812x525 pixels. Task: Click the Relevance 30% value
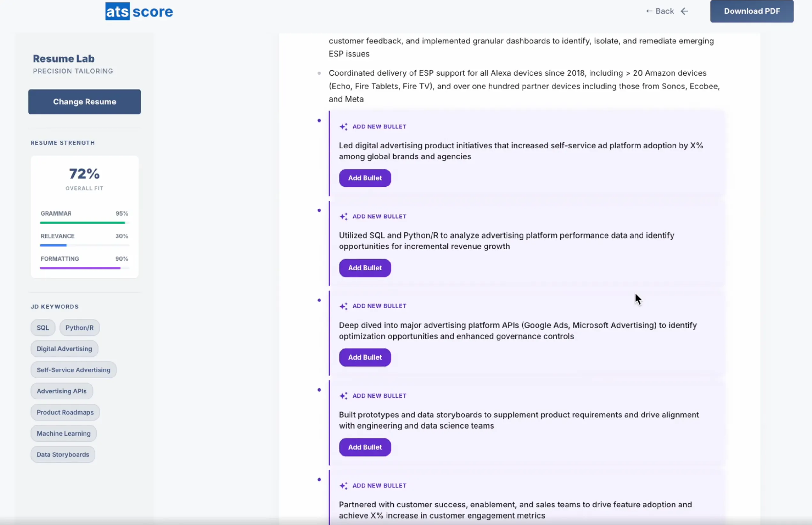(122, 236)
